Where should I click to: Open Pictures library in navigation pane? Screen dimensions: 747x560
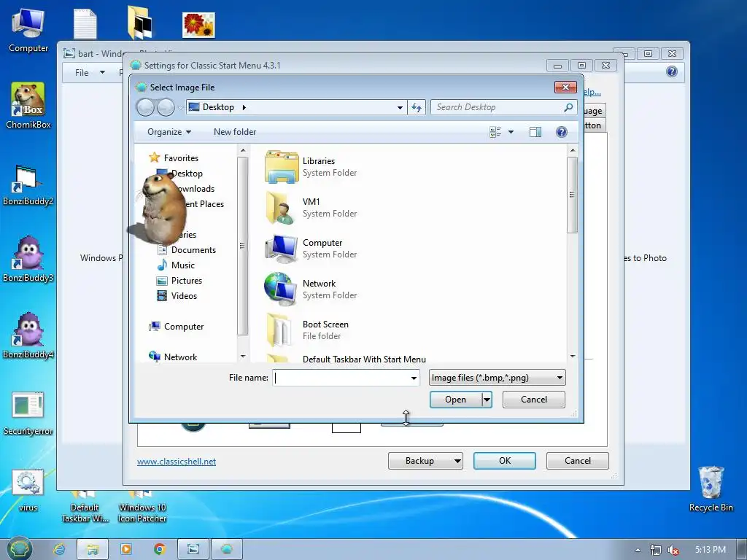(x=187, y=281)
